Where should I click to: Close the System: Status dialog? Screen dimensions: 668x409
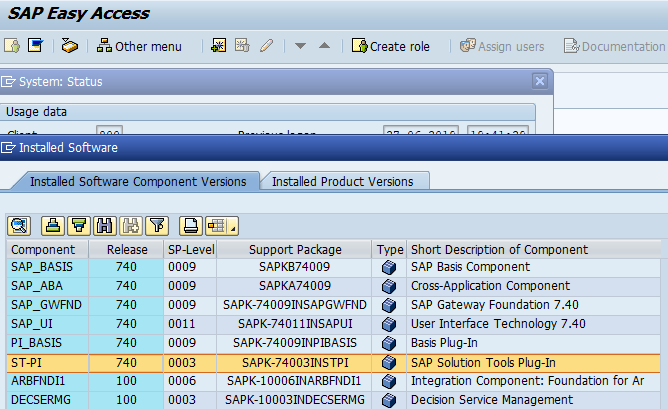540,81
